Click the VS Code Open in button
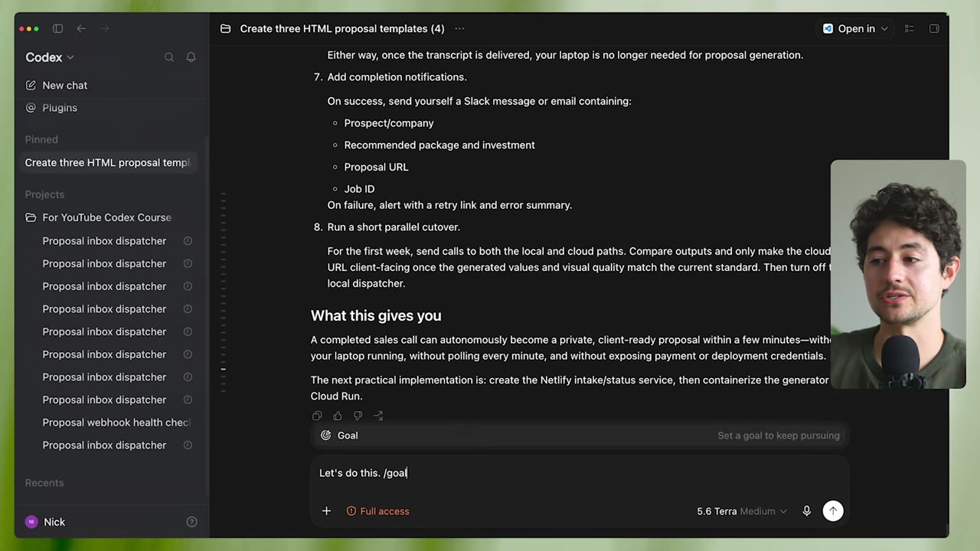Screen dimensions: 980x551 (849, 28)
